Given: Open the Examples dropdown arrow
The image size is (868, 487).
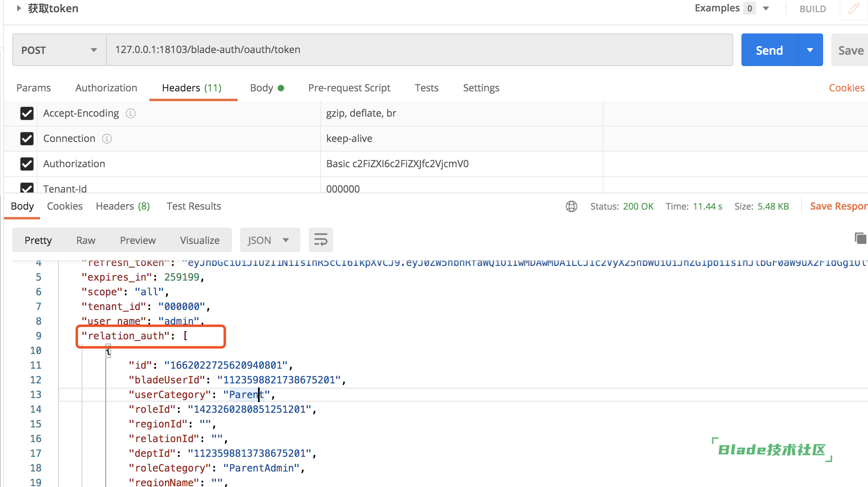Looking at the screenshot, I should pos(766,9).
